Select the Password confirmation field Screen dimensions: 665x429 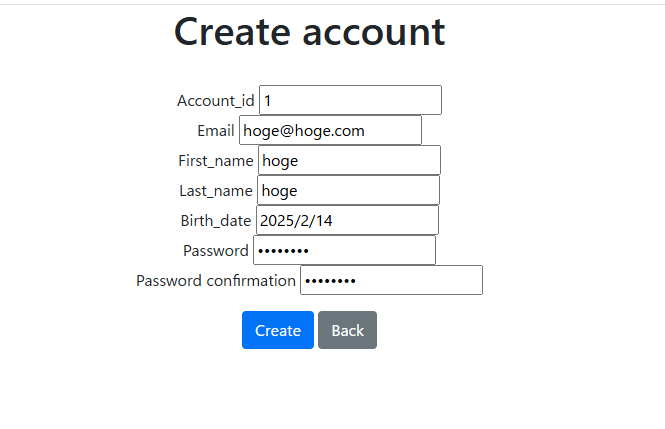[x=391, y=280]
